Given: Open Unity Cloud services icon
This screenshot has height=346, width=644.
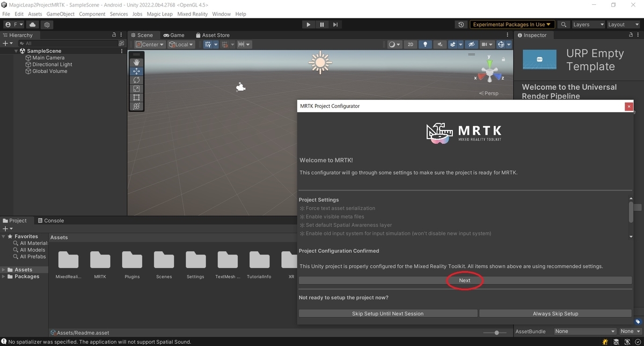Looking at the screenshot, I should 33,25.
